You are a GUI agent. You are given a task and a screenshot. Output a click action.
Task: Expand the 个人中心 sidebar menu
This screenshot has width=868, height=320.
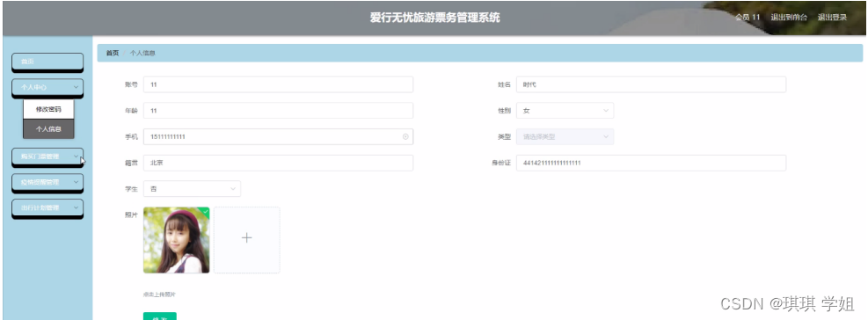[47, 88]
